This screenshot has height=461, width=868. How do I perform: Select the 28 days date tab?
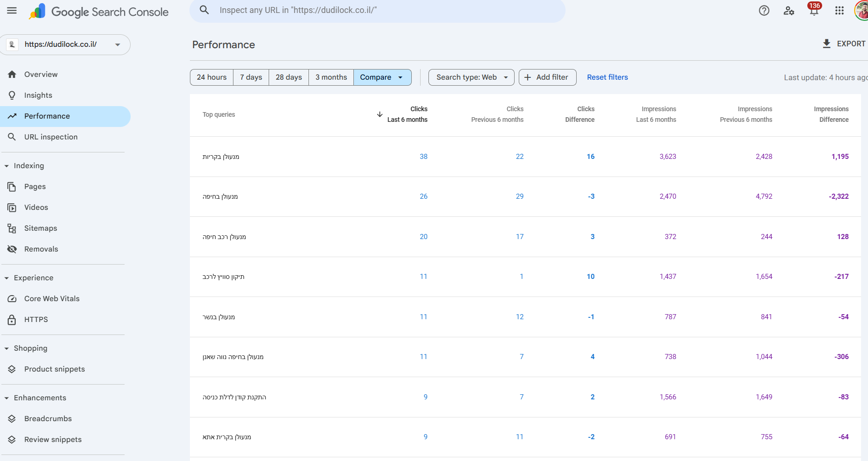[x=289, y=77]
